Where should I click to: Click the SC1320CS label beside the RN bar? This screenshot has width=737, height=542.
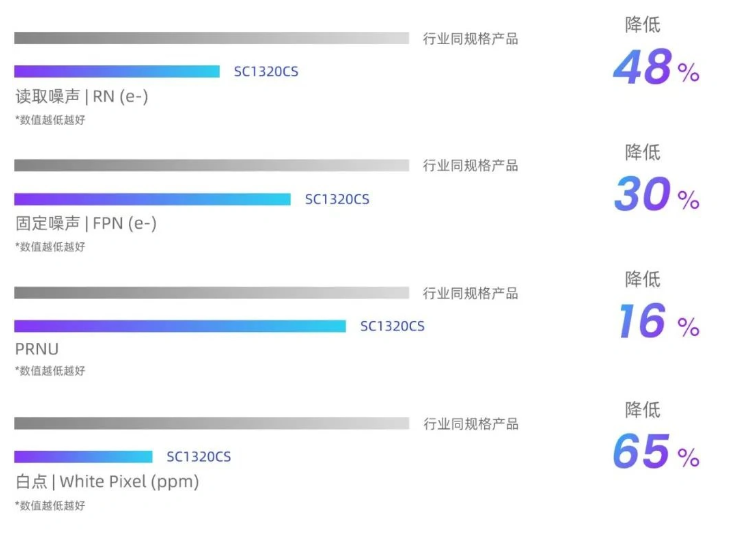tap(266, 71)
